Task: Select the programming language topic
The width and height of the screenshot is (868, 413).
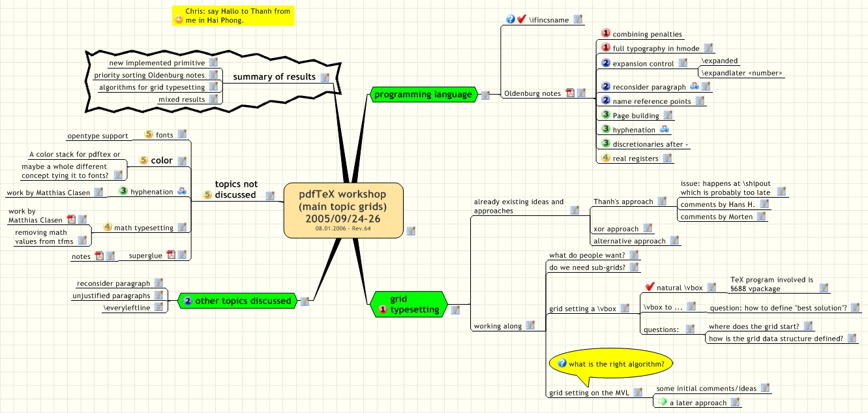Action: [x=423, y=95]
